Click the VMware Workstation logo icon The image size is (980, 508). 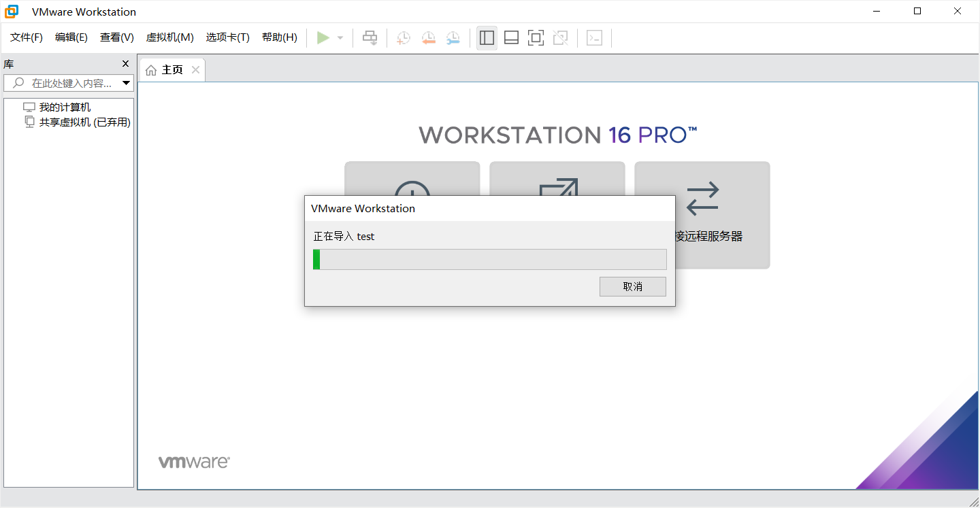pos(10,11)
